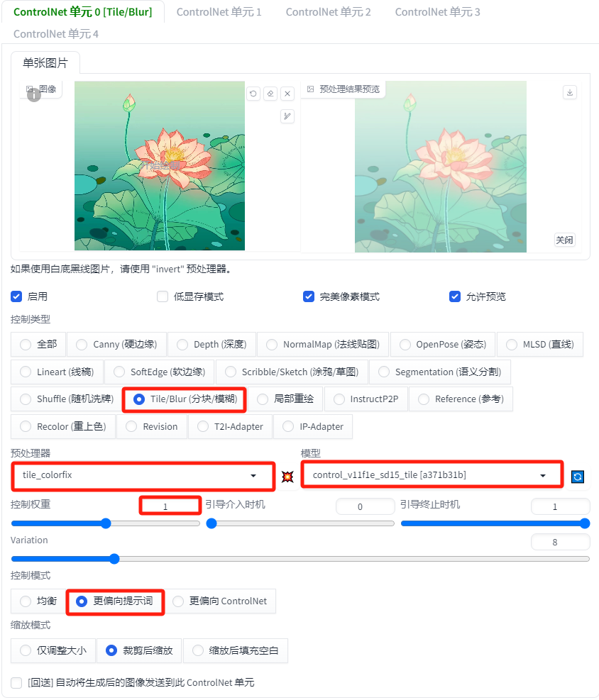Click the brush pen icon below the X
Screen dimensions: 599x700
pos(287,116)
